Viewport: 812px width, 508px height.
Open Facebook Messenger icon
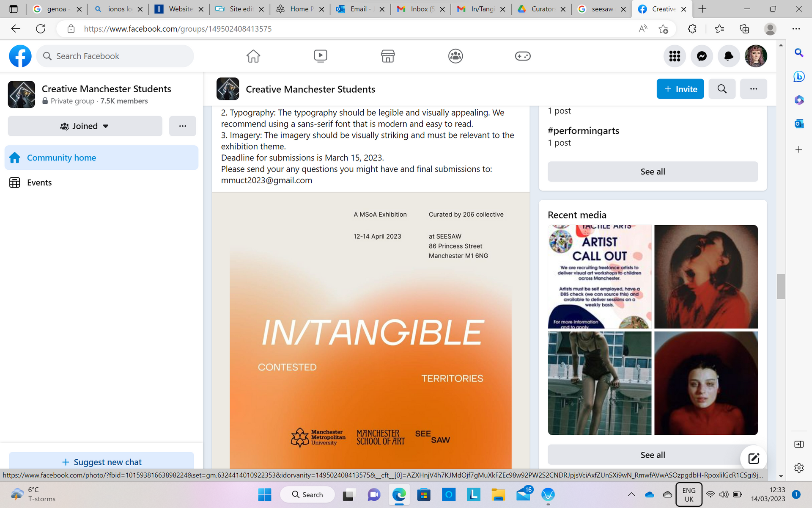(702, 56)
